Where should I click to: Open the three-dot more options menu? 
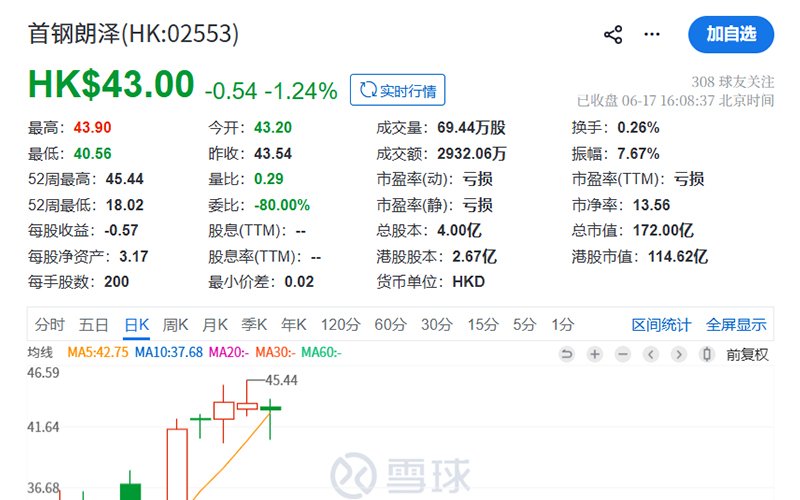pos(652,35)
